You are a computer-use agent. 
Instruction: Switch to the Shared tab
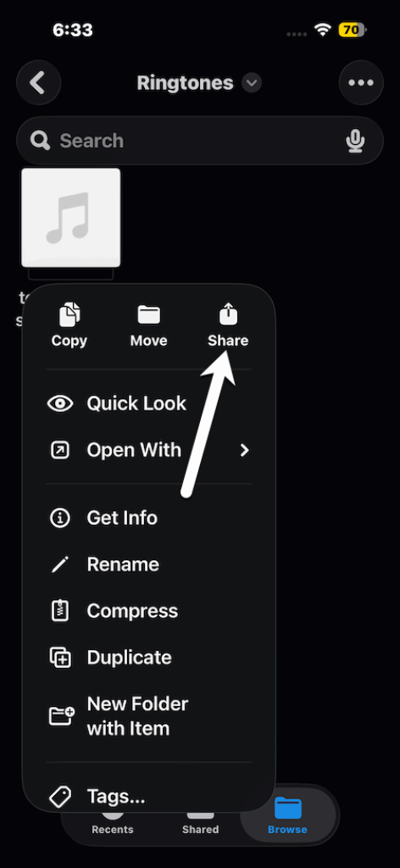click(200, 829)
